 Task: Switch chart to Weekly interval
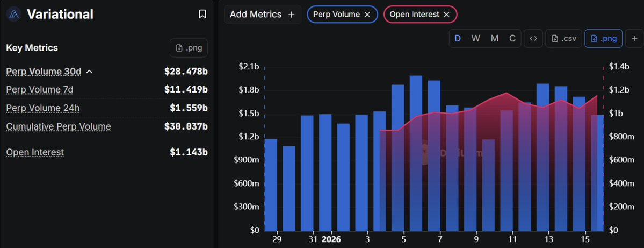[x=476, y=38]
